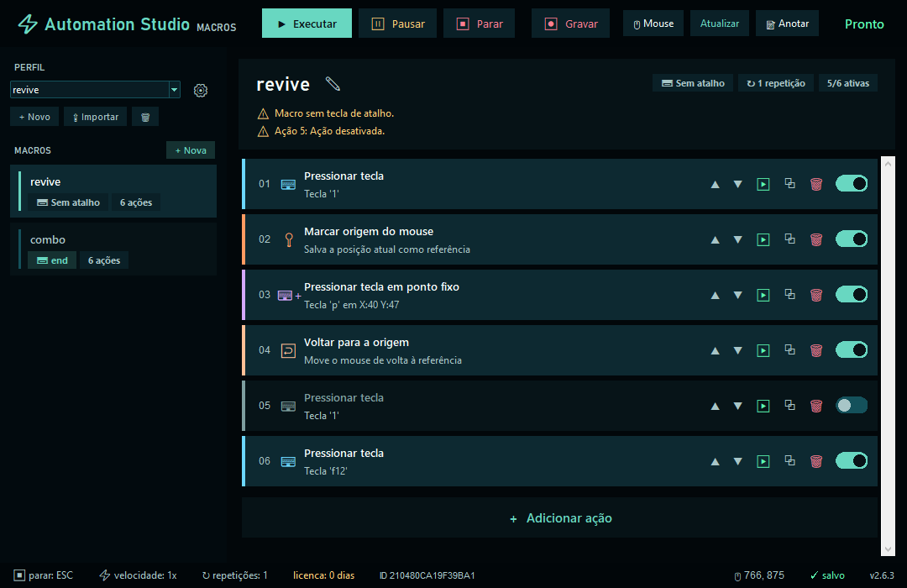Change repetitions via 1 repetição badge

click(776, 83)
